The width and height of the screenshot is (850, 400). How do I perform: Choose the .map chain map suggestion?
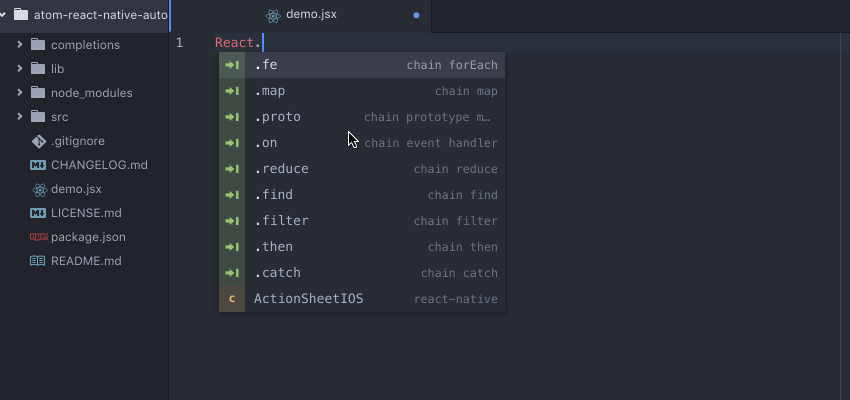(x=362, y=91)
